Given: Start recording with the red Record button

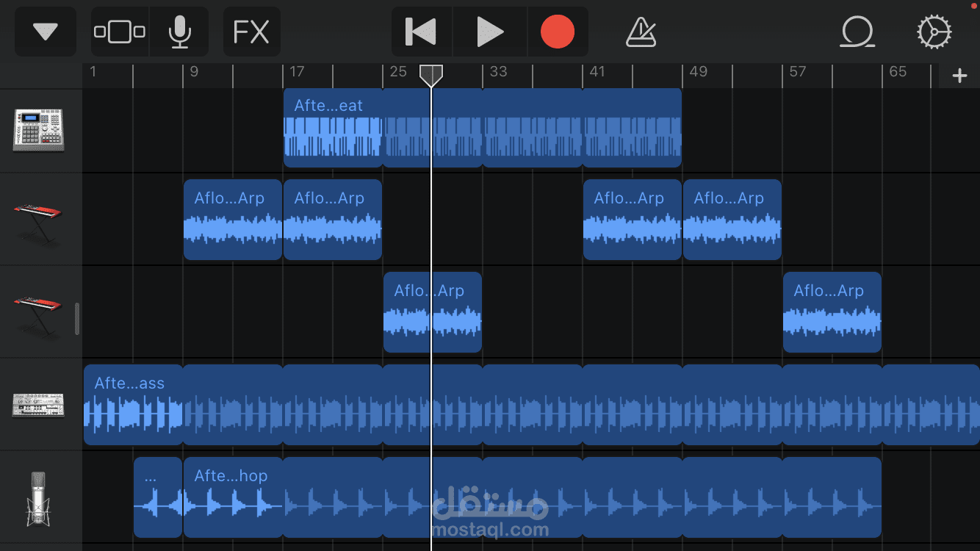Looking at the screenshot, I should tap(558, 32).
